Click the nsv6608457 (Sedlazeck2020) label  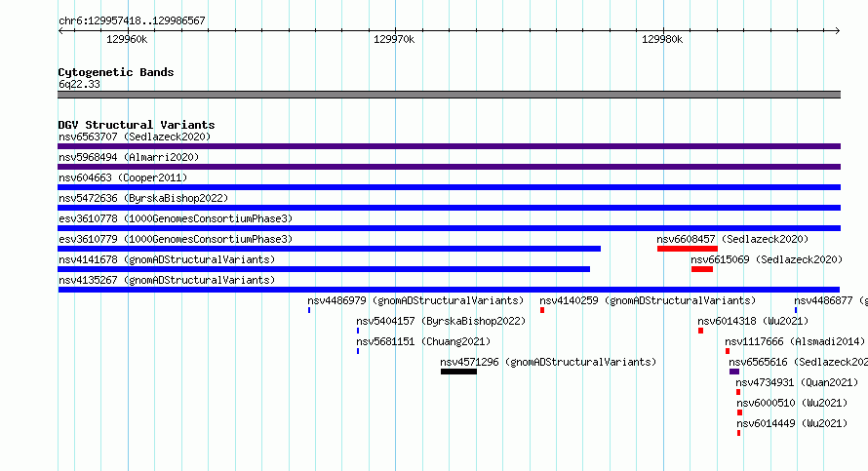point(732,239)
